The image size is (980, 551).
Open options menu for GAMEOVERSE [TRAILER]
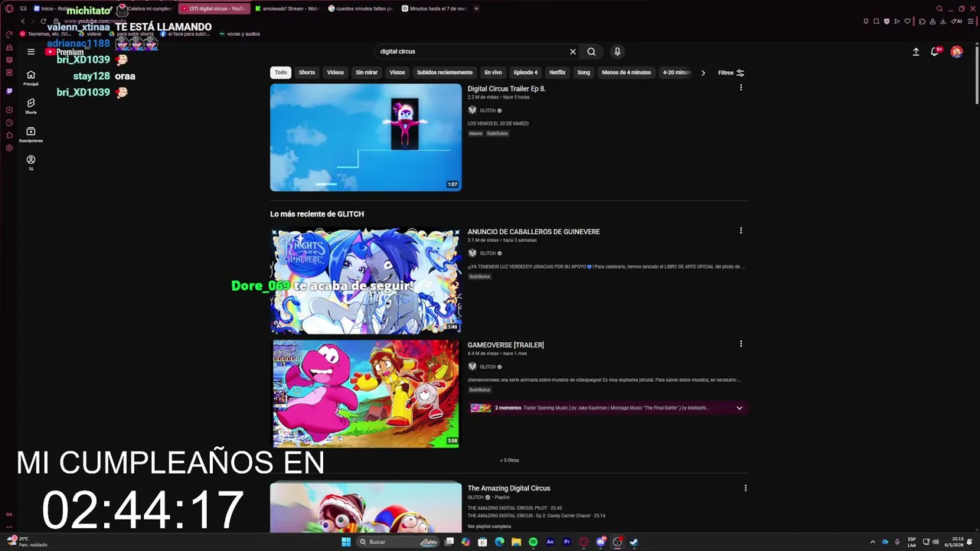coord(740,344)
